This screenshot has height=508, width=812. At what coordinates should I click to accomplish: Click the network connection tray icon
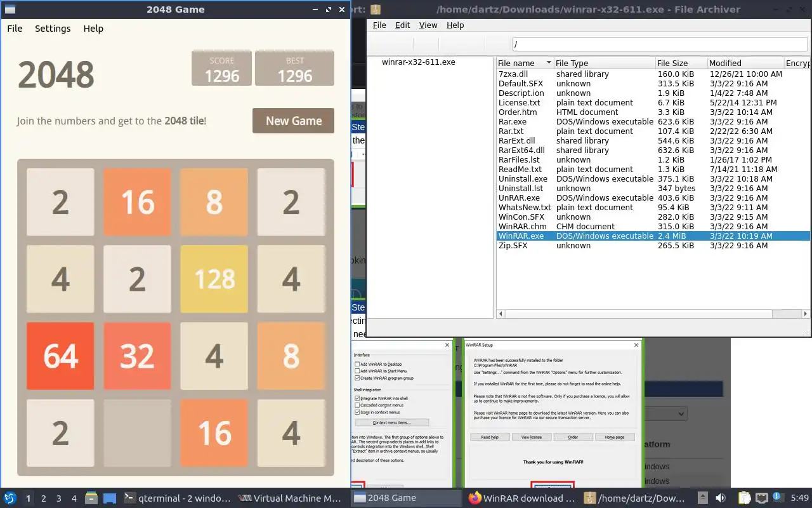coord(761,498)
